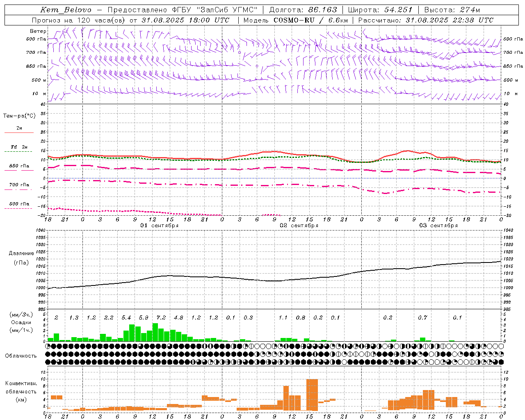Click the "Облачность" cloudiness label
The height and width of the screenshot is (420, 525).
[x=21, y=356]
